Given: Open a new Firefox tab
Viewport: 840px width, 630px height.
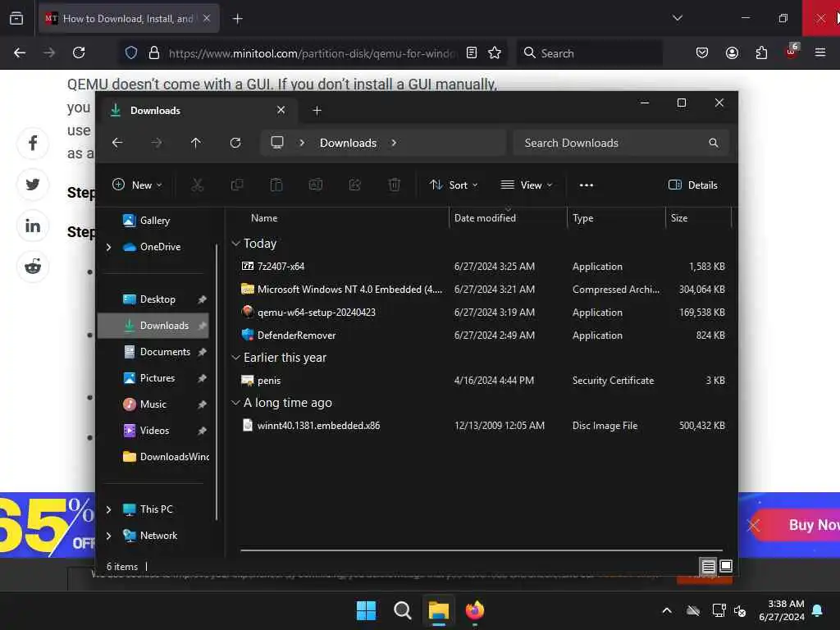Looking at the screenshot, I should click(237, 19).
